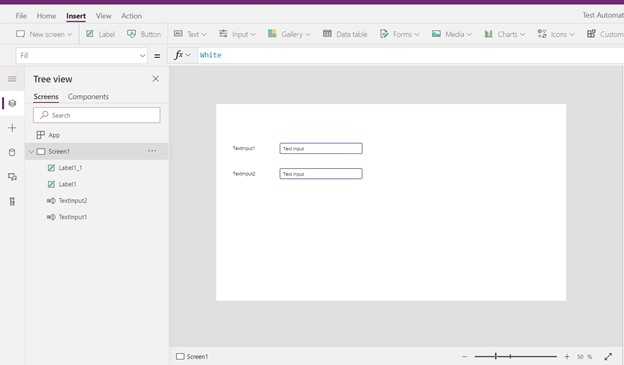
Task: Open the Media dropdown
Action: (452, 34)
